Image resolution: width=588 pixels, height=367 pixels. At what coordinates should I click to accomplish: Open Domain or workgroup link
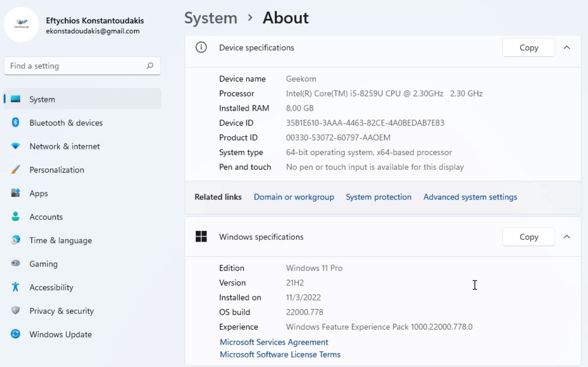click(x=294, y=197)
